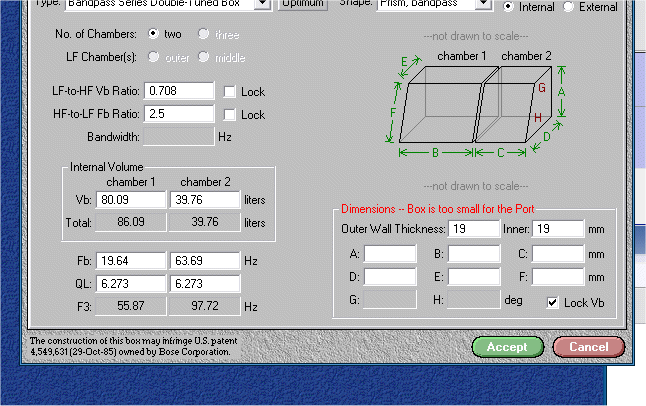Click the Accept button

tap(508, 347)
